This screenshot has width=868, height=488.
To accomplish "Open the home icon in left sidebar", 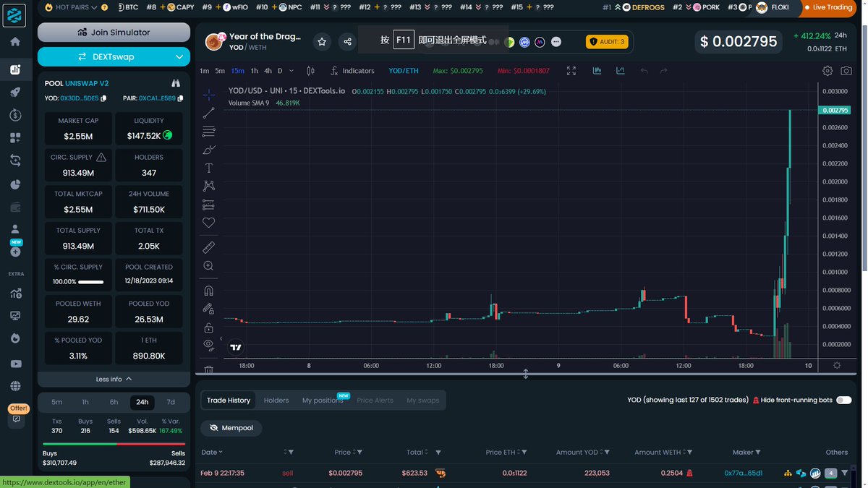I will (15, 41).
